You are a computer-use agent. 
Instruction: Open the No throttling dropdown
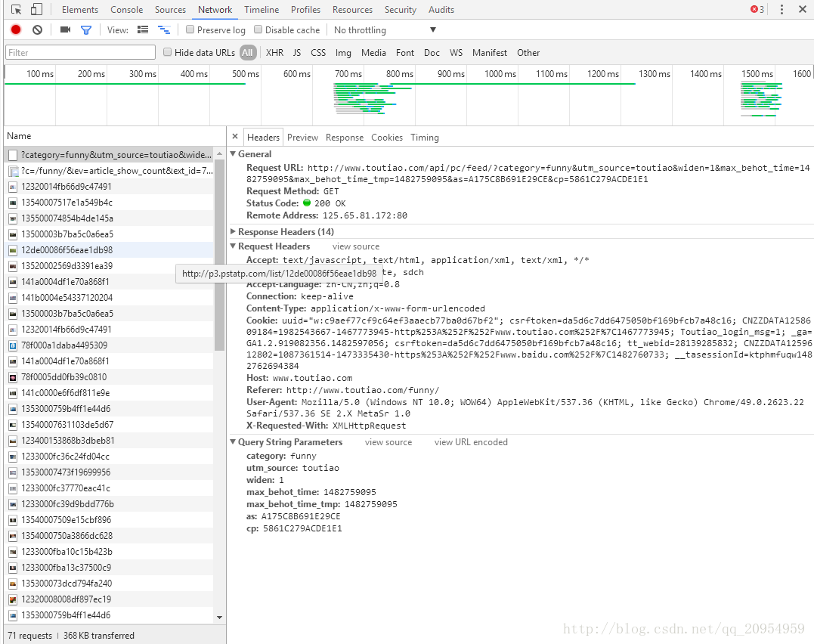pos(385,30)
